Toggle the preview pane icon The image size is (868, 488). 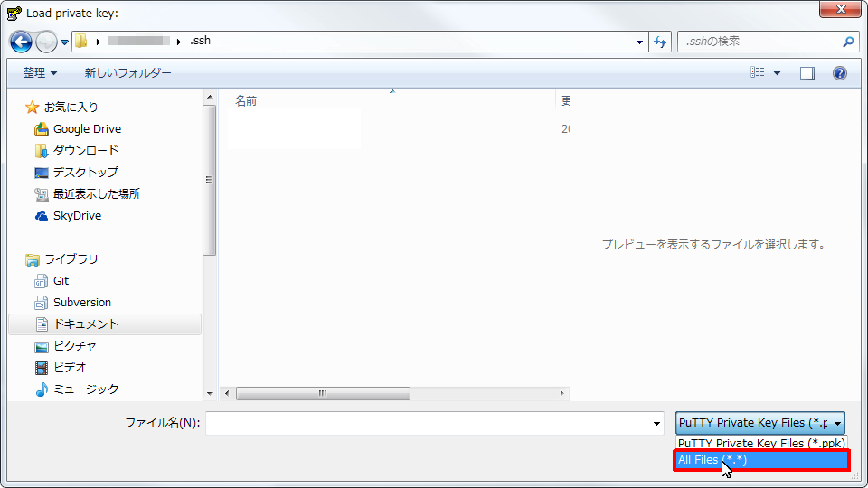(807, 73)
